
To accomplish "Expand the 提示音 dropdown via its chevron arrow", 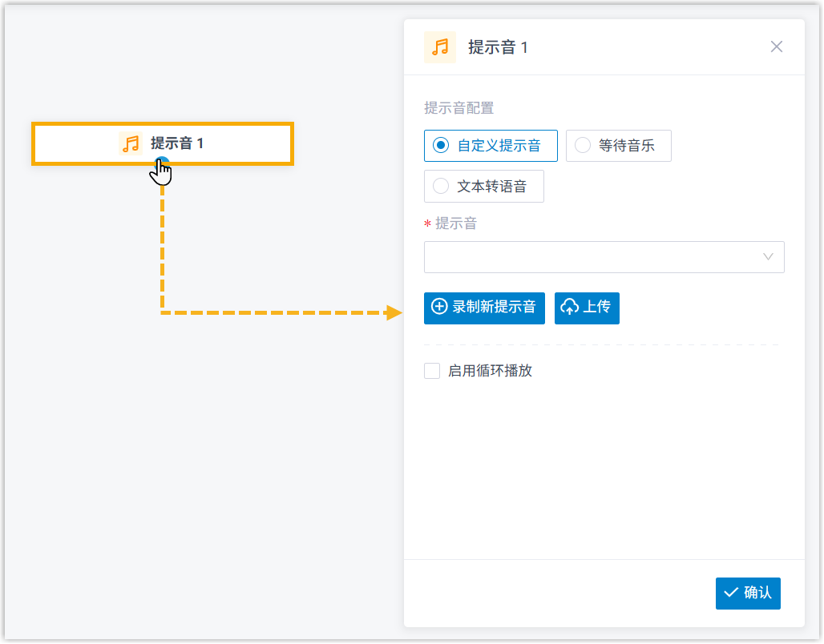I will pyautogui.click(x=768, y=257).
